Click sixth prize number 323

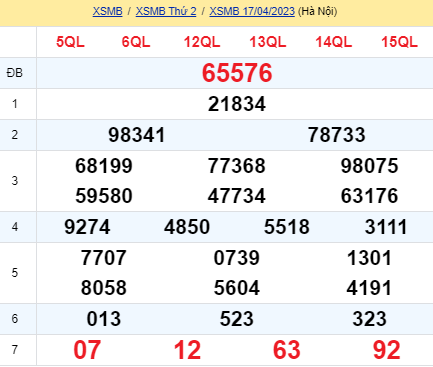tap(369, 319)
